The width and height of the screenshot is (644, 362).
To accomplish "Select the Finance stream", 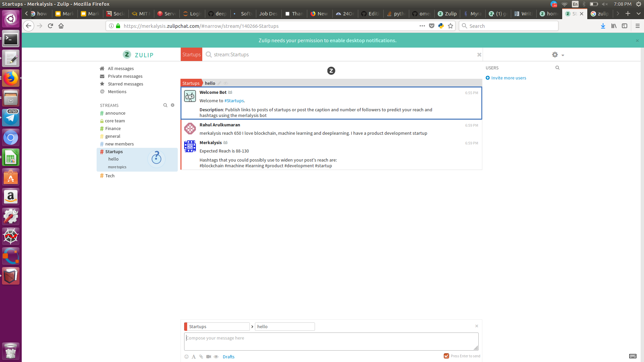I will pyautogui.click(x=113, y=128).
